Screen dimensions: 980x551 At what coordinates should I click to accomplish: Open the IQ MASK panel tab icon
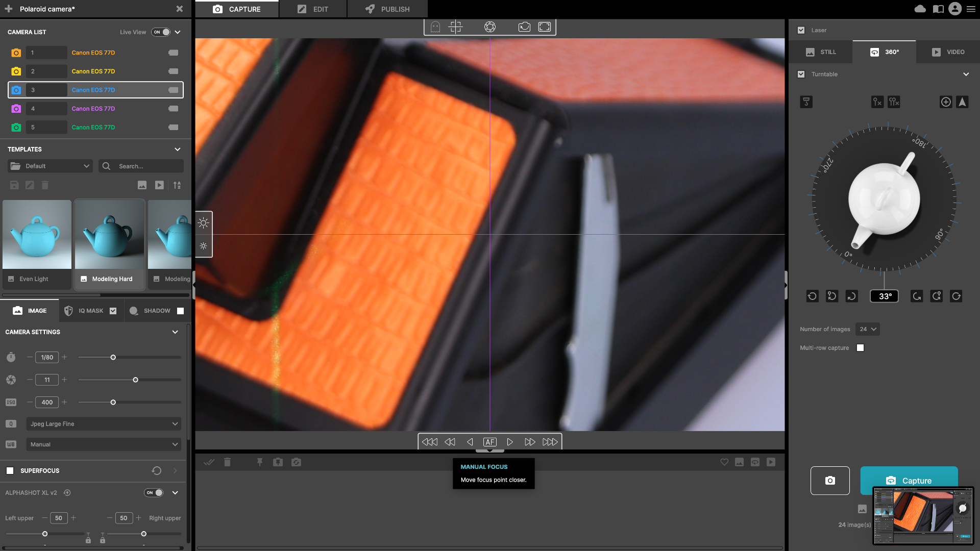(x=68, y=310)
